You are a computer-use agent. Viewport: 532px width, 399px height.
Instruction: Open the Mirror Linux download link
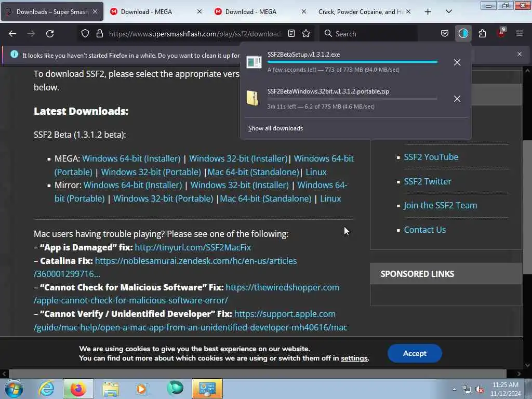click(330, 198)
